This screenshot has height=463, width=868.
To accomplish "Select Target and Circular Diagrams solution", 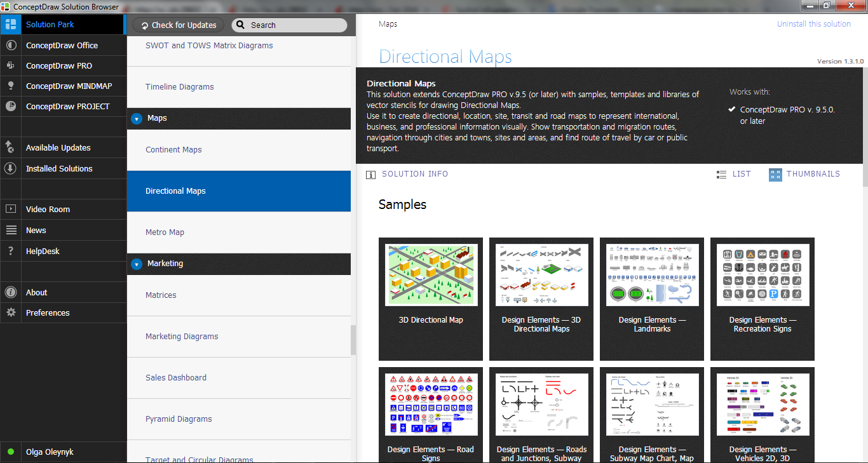I will click(239, 452).
